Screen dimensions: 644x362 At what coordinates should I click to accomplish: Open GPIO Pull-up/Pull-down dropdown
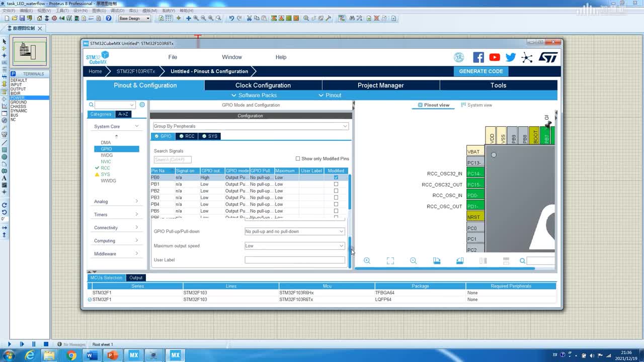[295, 231]
